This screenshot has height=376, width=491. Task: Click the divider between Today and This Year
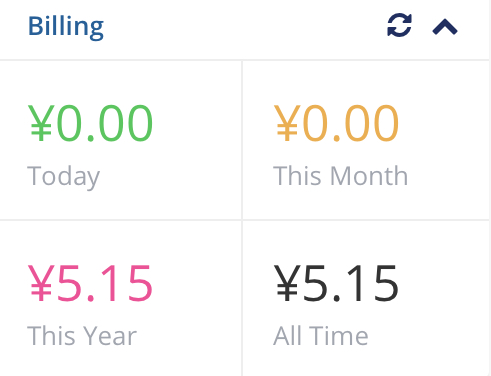pos(120,220)
